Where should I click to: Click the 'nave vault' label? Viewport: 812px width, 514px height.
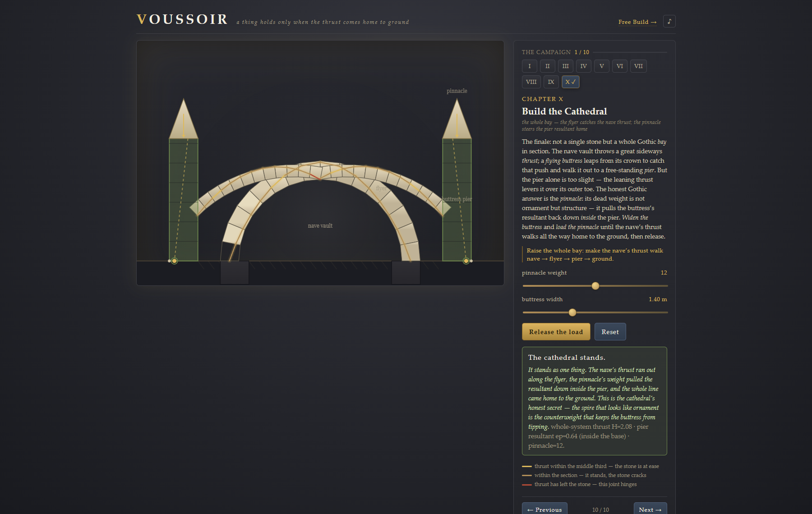tap(320, 225)
